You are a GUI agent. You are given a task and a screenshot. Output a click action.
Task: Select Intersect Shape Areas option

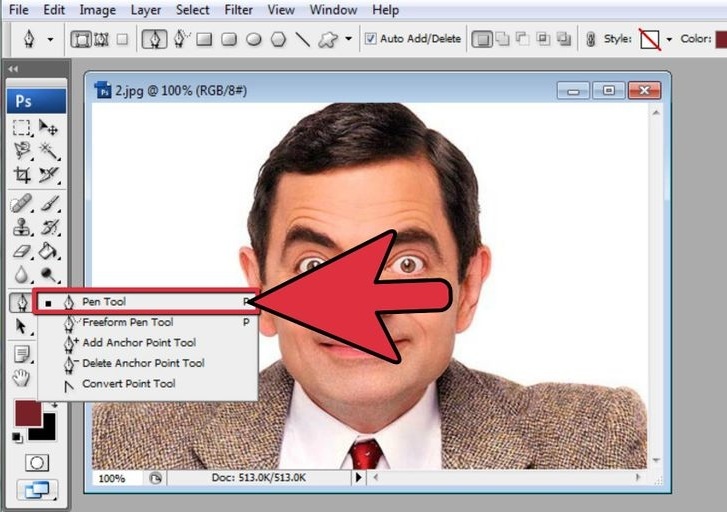pyautogui.click(x=543, y=39)
